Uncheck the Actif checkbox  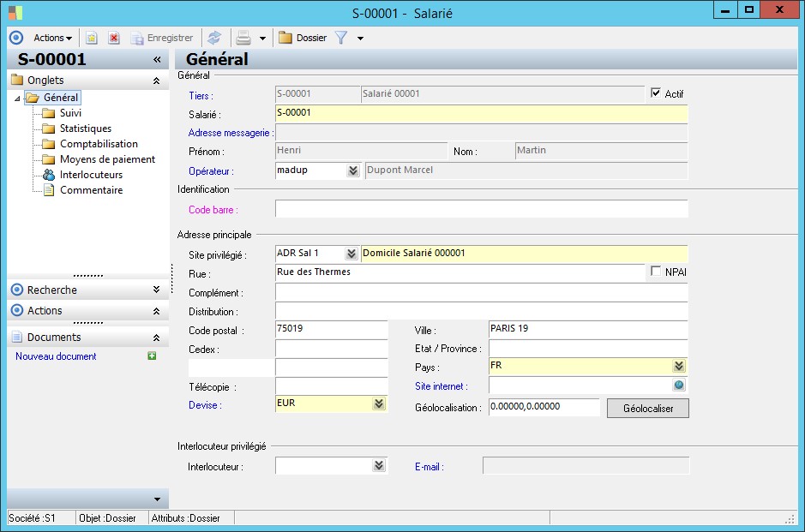657,93
